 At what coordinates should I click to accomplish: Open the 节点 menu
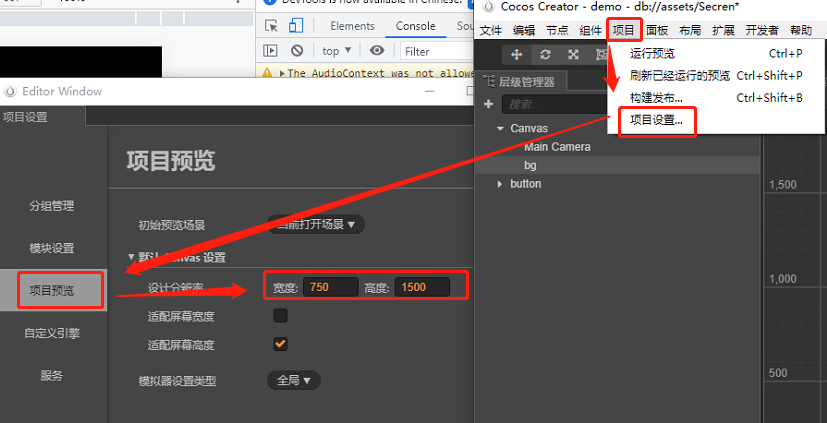tap(557, 31)
